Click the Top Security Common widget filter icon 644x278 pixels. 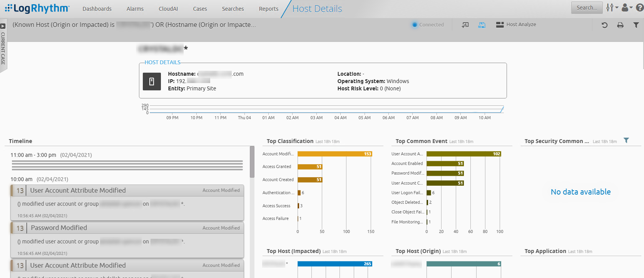point(626,141)
